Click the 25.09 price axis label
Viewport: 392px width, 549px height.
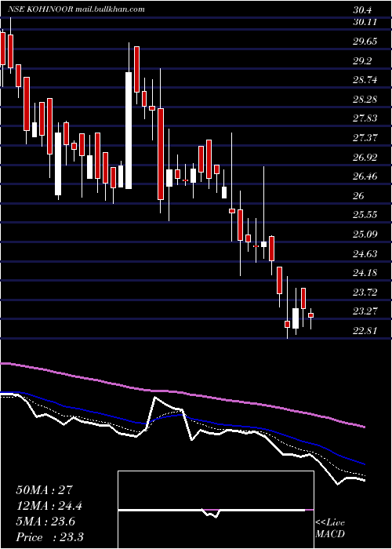pyautogui.click(x=365, y=234)
